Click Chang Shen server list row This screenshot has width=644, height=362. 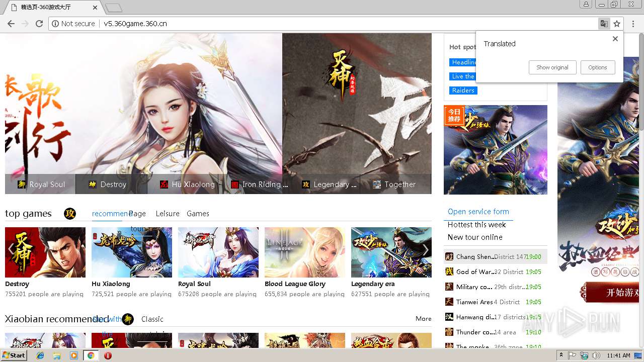tap(495, 256)
